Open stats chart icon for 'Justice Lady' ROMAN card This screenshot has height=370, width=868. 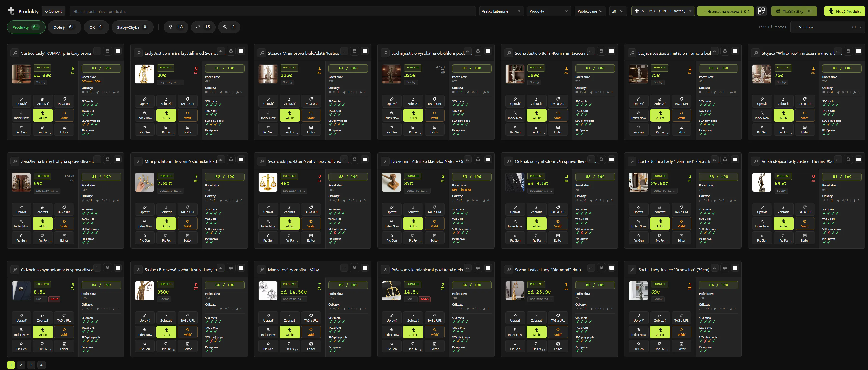tap(97, 51)
